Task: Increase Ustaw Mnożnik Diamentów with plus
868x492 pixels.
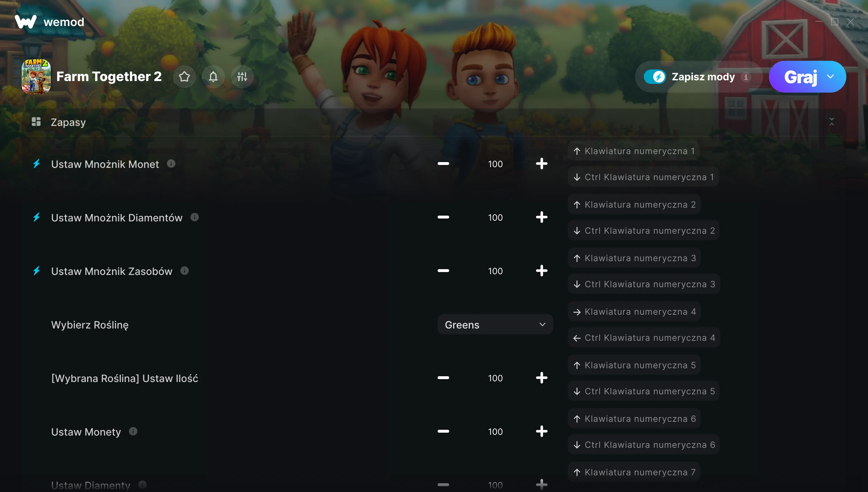Action: coord(541,217)
